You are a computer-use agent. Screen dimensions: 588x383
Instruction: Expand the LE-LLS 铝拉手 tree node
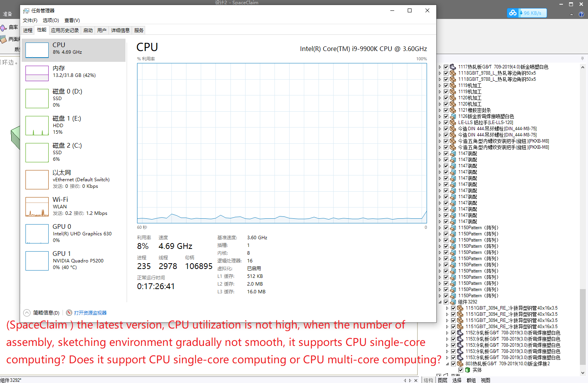click(440, 123)
